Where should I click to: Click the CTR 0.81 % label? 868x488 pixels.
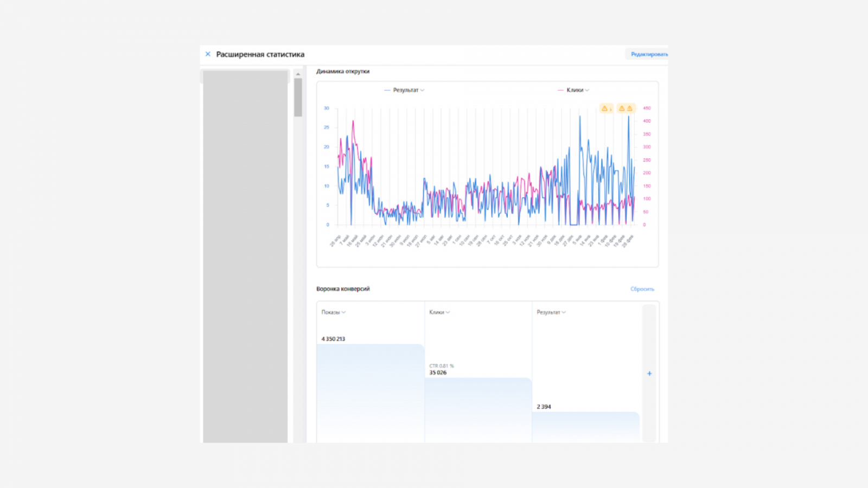442,366
